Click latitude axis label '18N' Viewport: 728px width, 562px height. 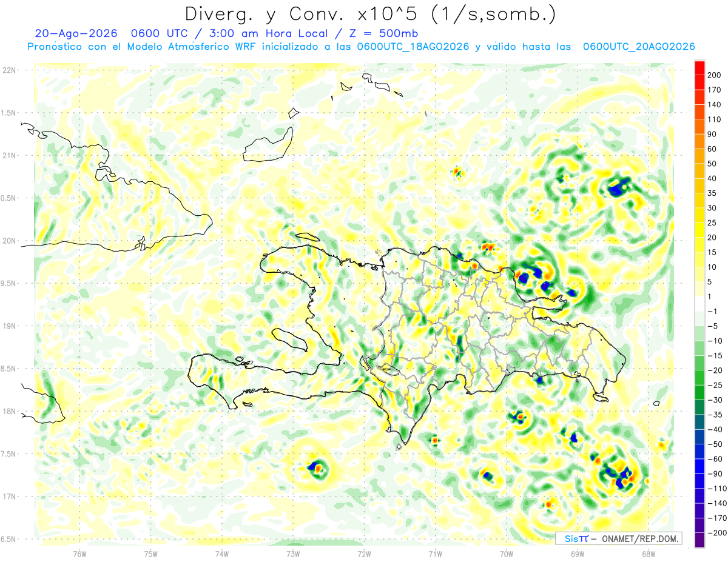pos(8,411)
